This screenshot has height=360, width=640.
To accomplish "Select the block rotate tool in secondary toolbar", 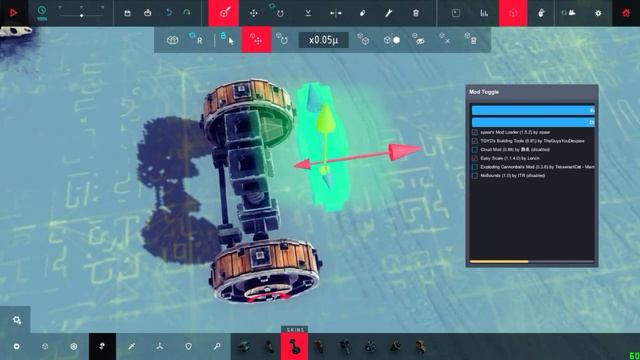I will point(282,39).
